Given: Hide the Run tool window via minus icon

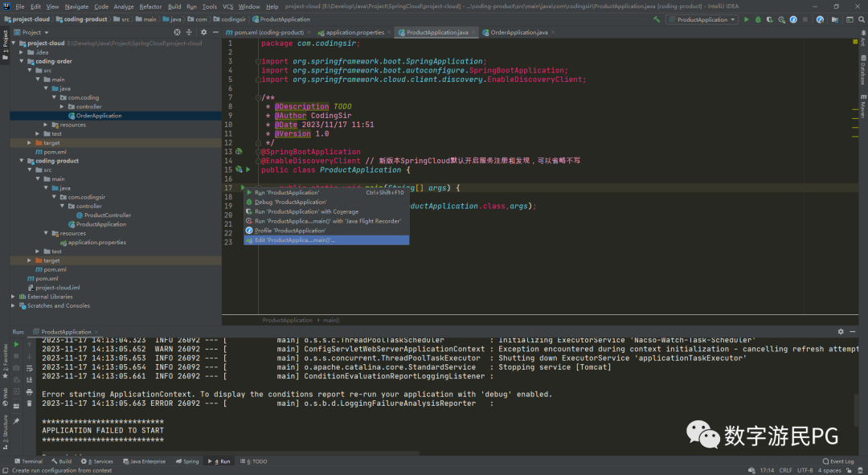Looking at the screenshot, I should tap(853, 331).
